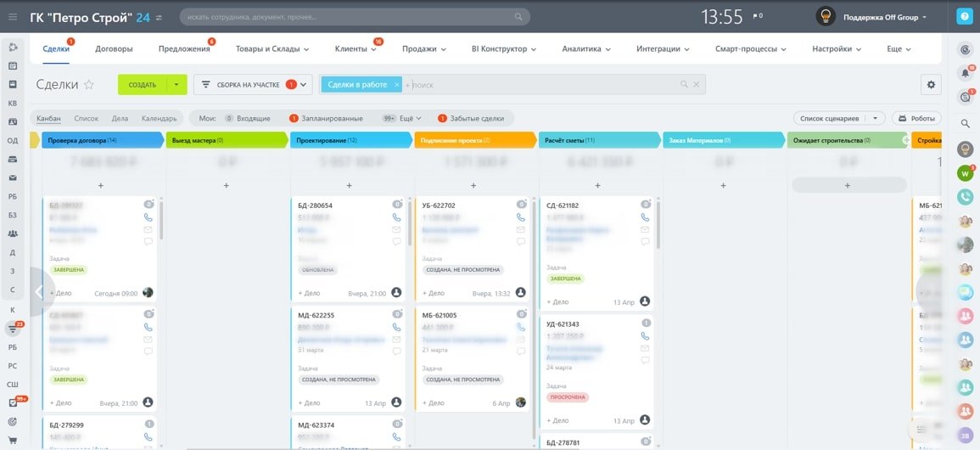Open the dropdown arrow next to Создать
Viewport: 980px width, 450px height.
pos(176,84)
